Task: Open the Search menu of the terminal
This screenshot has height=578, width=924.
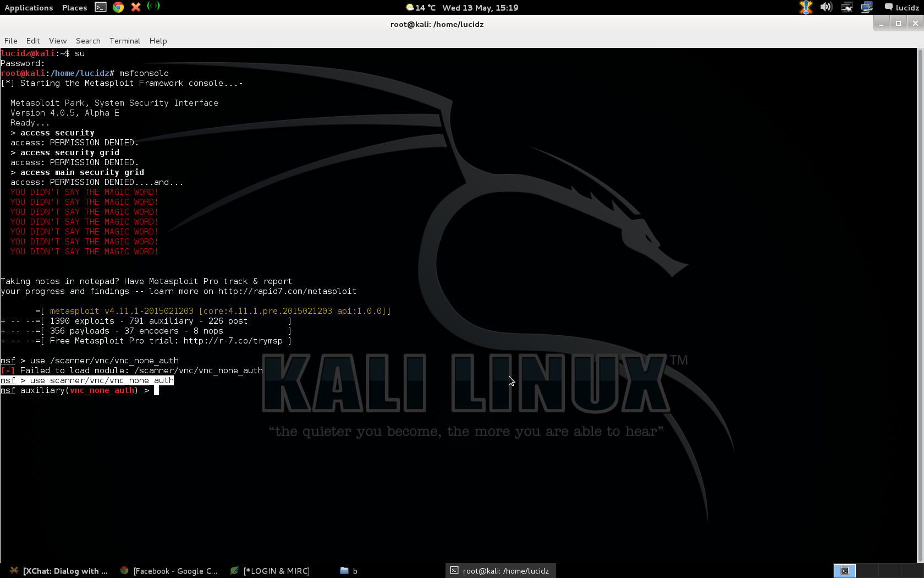Action: tap(88, 41)
